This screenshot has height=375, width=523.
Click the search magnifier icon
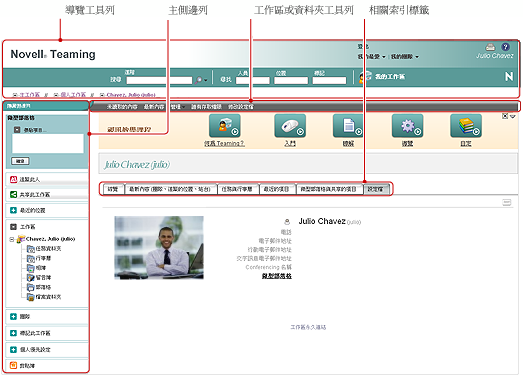click(199, 80)
